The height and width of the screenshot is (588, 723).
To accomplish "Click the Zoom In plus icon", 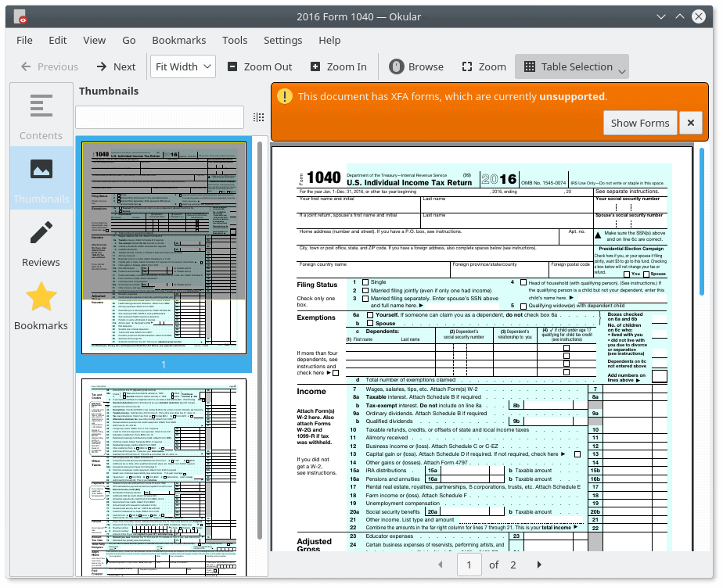I will [315, 66].
